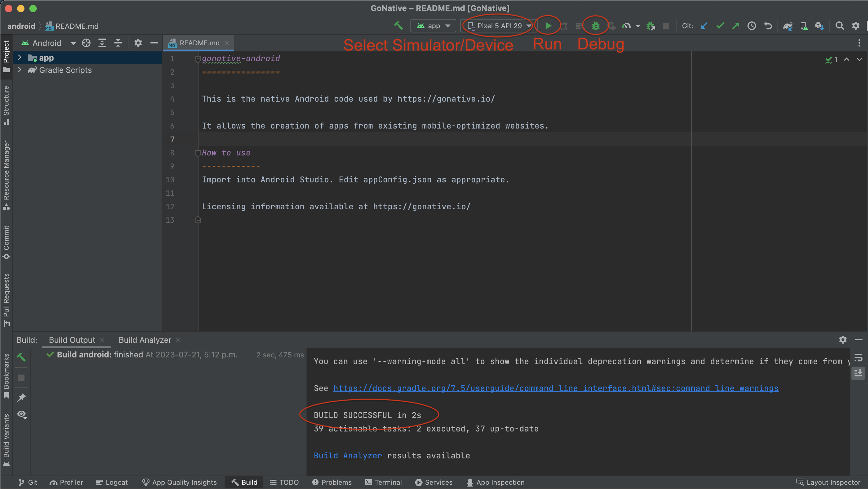Image resolution: width=868 pixels, height=489 pixels.
Task: Click the Build Analyzer results link
Action: coord(347,455)
